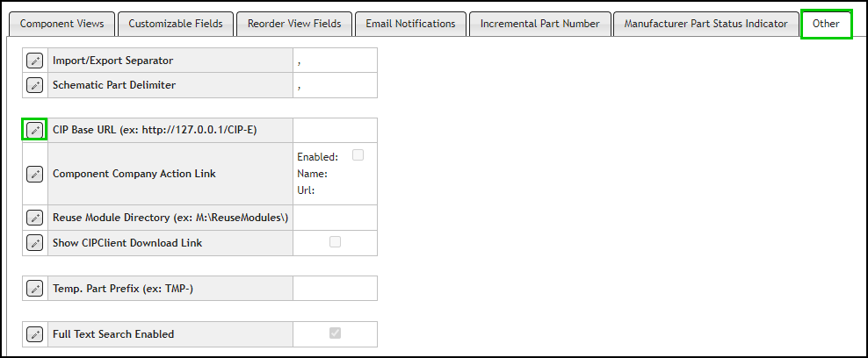Open Manufacturer Part Status Indicator tab
Viewport: 868px width, 358px height.
[x=705, y=24]
